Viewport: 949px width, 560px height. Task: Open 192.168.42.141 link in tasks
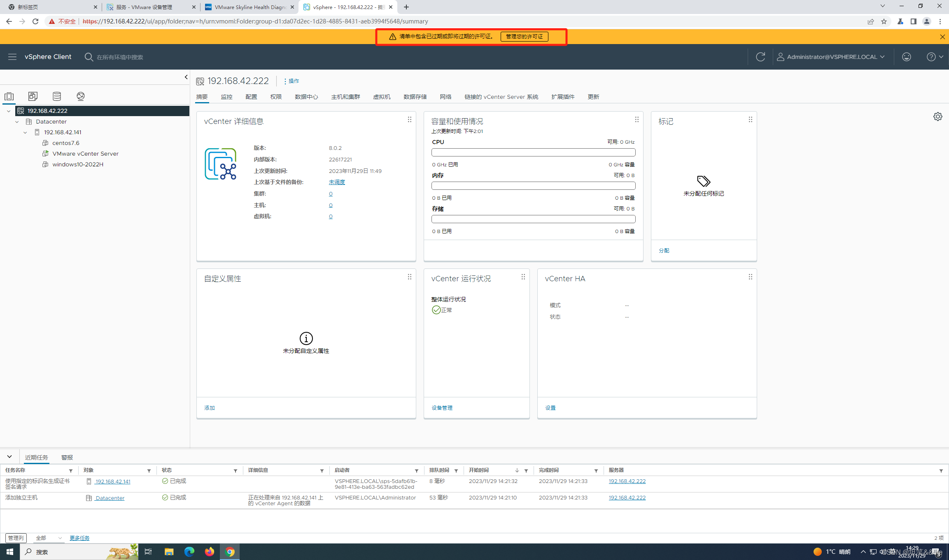[112, 481]
